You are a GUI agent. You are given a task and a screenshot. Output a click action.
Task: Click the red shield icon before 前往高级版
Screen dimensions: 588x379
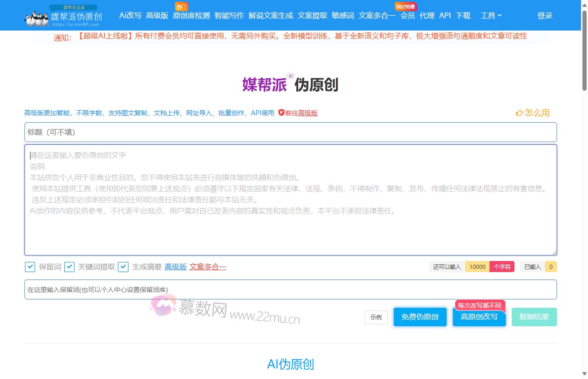[x=281, y=112]
